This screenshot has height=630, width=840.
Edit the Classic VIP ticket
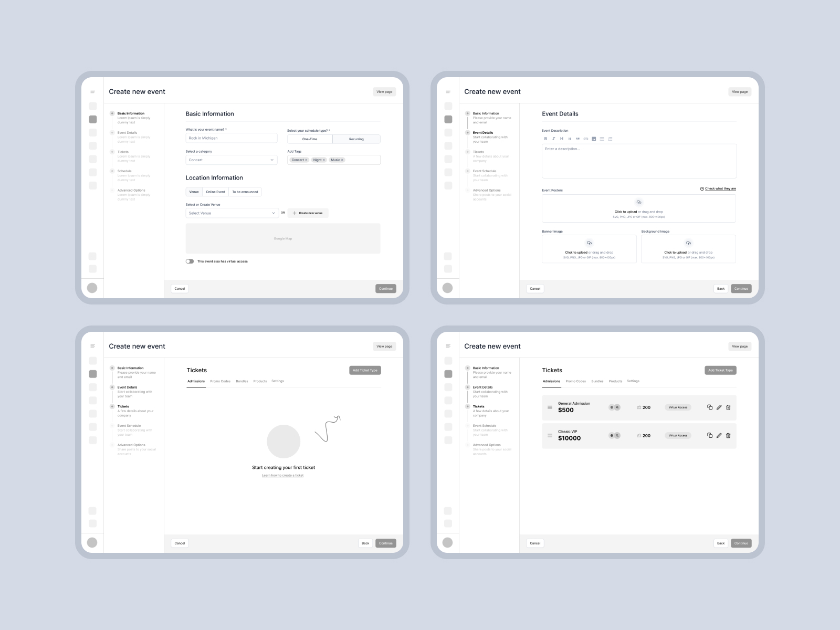pos(719,436)
